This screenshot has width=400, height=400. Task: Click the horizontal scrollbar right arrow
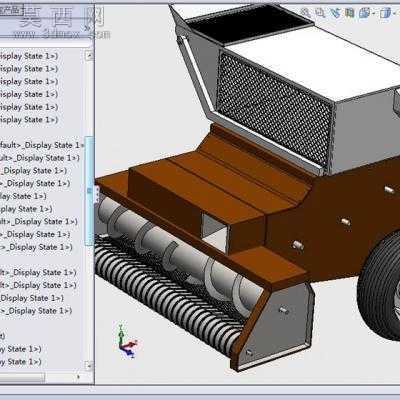click(x=79, y=377)
